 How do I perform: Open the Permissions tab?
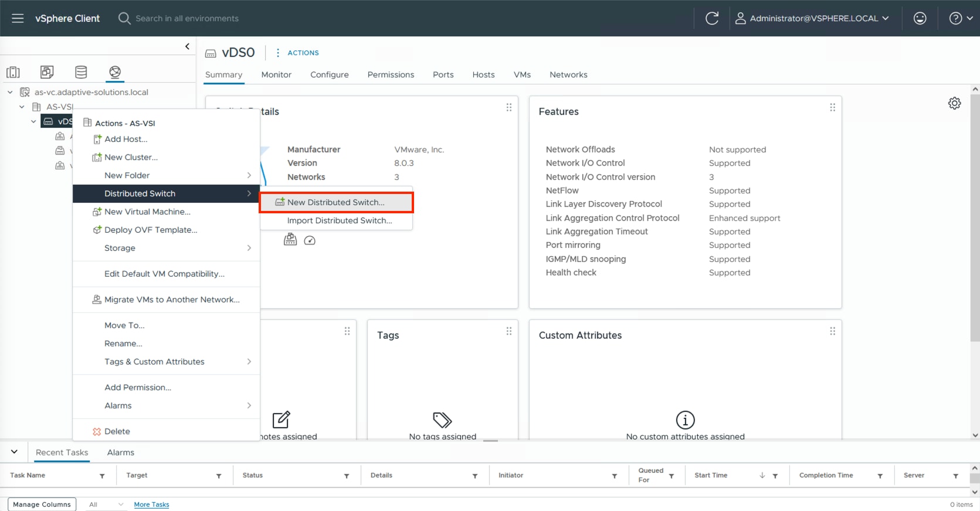tap(391, 74)
